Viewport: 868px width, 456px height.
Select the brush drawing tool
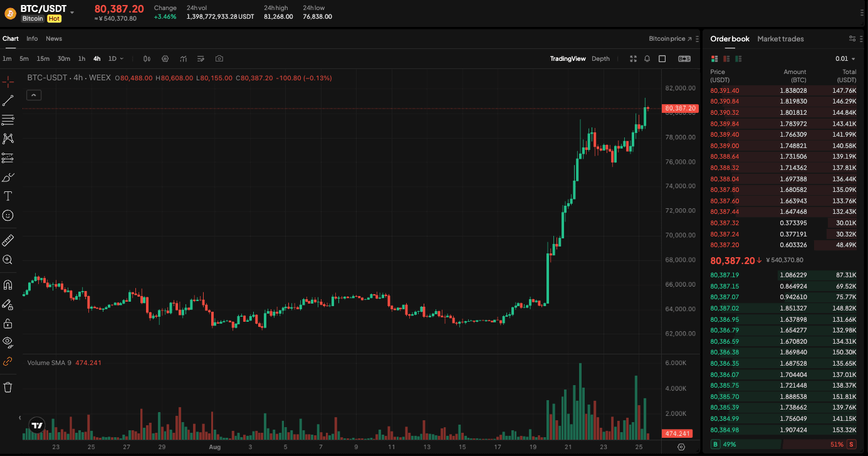pyautogui.click(x=8, y=177)
